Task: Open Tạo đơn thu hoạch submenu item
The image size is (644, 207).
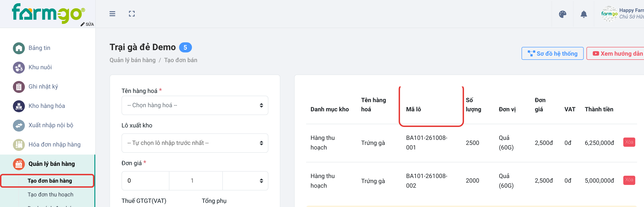Action: point(50,195)
